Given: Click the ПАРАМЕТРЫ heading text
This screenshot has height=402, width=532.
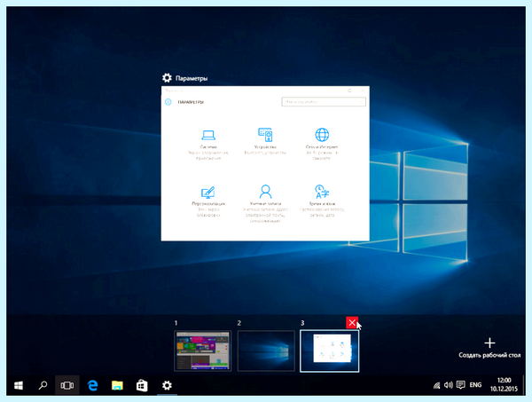Looking at the screenshot, I should click(x=191, y=102).
